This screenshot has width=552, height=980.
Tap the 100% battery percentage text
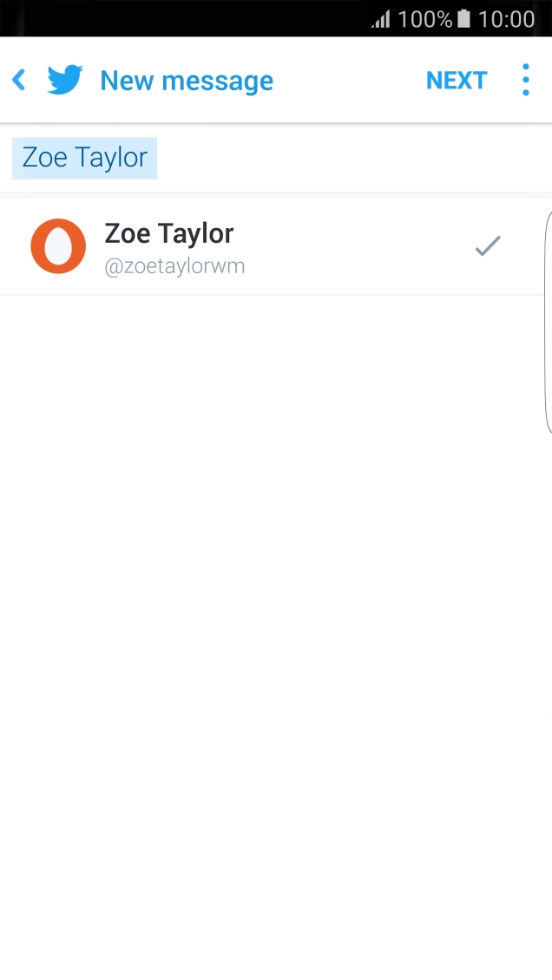pyautogui.click(x=424, y=19)
